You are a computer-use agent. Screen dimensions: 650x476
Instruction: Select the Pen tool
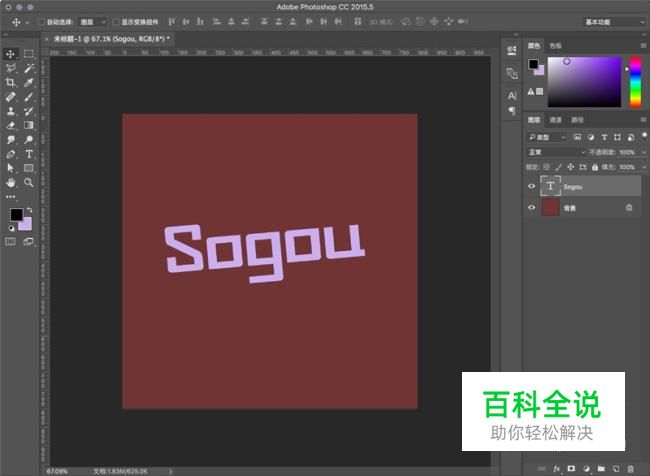[x=11, y=154]
